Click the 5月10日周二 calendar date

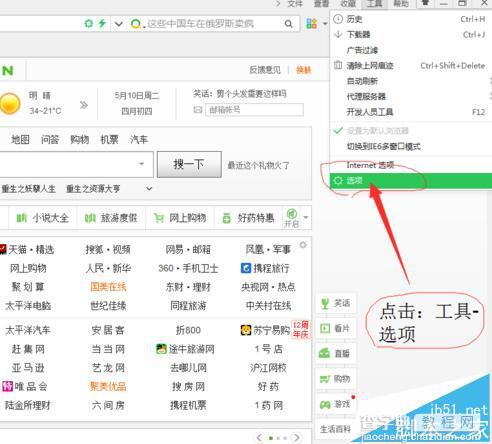tap(137, 96)
